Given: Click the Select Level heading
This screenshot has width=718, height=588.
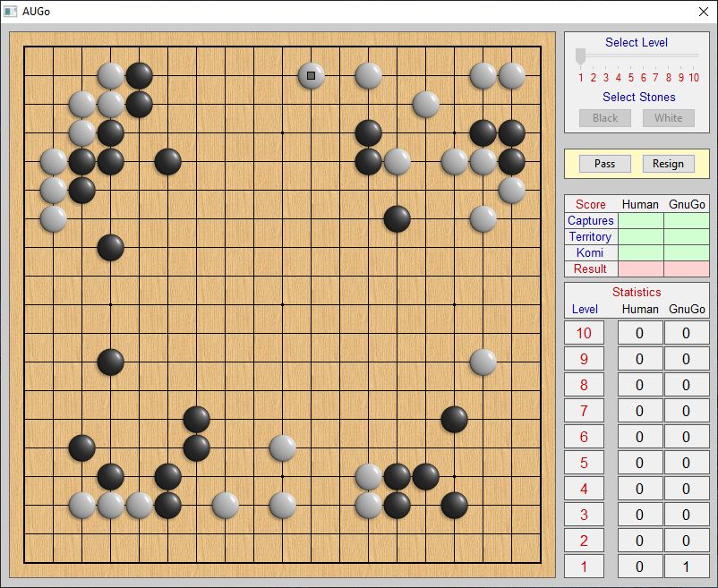Looking at the screenshot, I should tap(637, 42).
